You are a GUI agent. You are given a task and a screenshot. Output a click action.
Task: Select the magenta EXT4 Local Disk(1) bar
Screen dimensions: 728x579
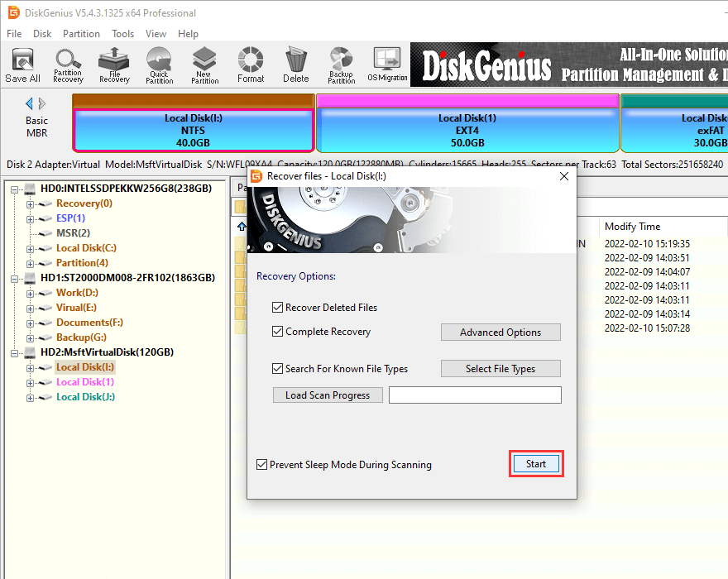[x=467, y=130]
